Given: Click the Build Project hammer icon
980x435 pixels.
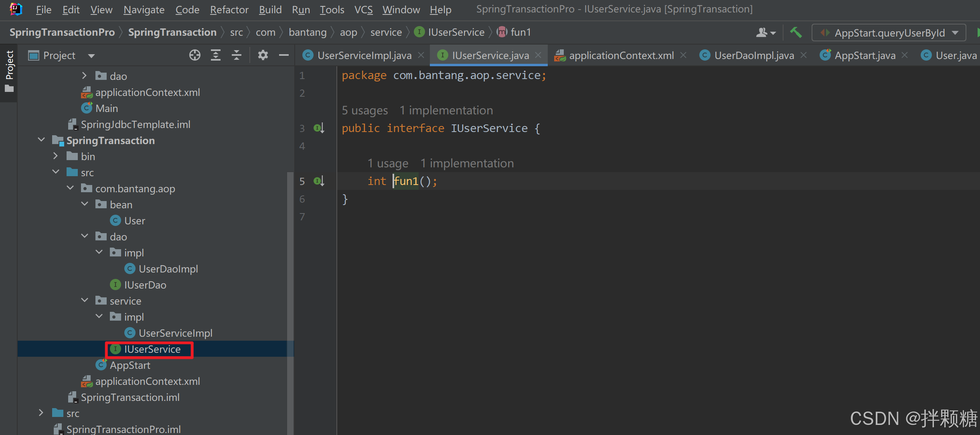Looking at the screenshot, I should [x=796, y=33].
